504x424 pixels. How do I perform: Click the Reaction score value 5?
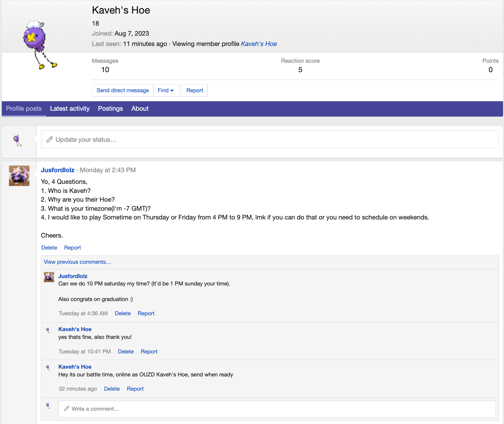tap(300, 70)
